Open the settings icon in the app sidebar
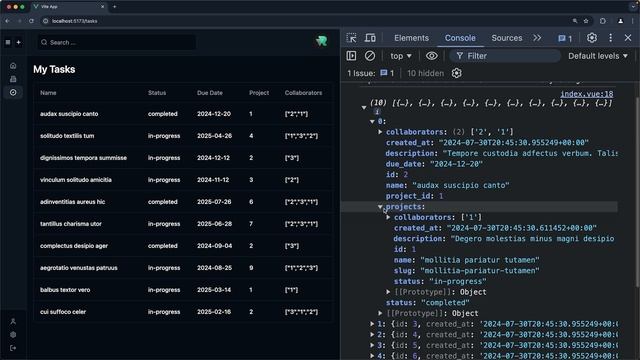Screen dimensions: 640x360 [x=13, y=335]
